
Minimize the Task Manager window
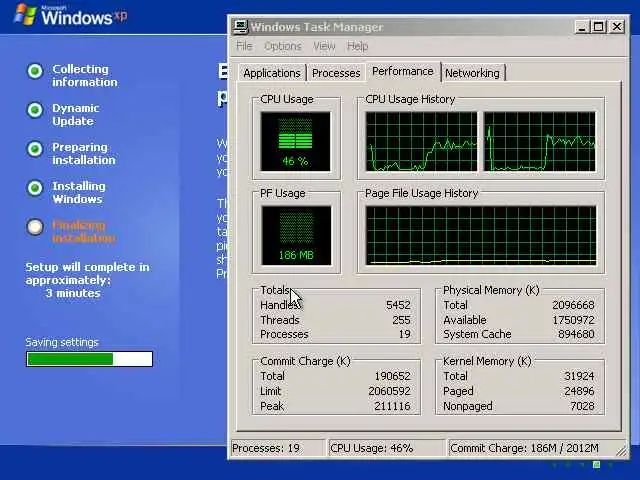point(582,27)
